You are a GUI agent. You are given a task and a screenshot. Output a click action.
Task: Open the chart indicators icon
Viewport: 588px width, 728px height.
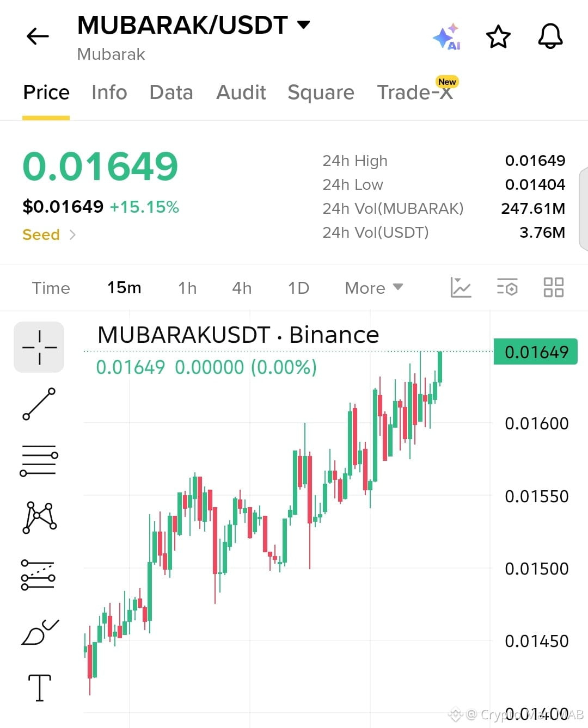click(461, 287)
